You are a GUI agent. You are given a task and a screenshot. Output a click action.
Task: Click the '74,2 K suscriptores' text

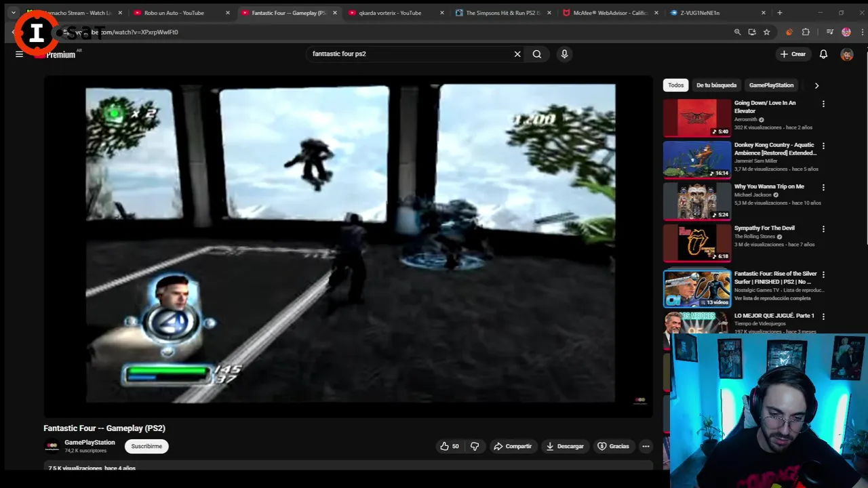click(85, 451)
